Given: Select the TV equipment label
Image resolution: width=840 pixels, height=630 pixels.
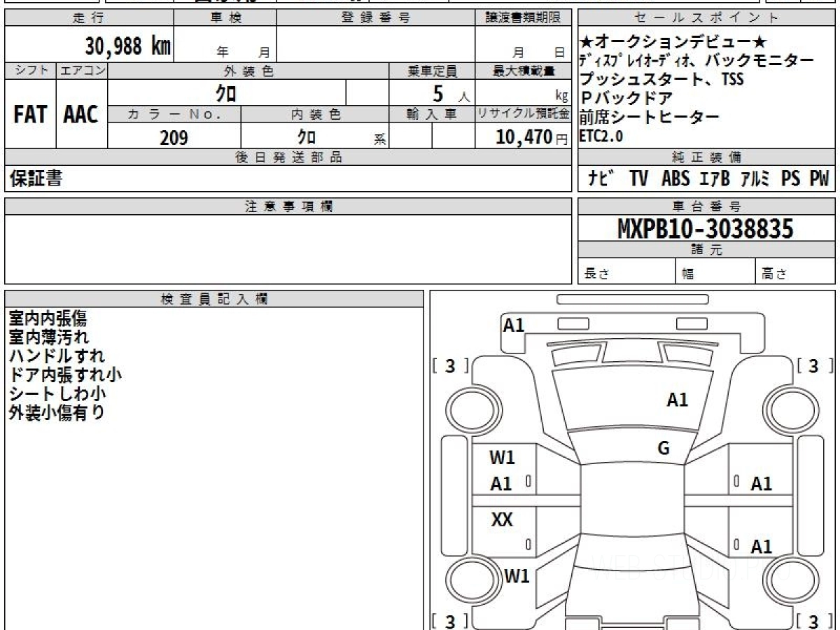Looking at the screenshot, I should (638, 179).
